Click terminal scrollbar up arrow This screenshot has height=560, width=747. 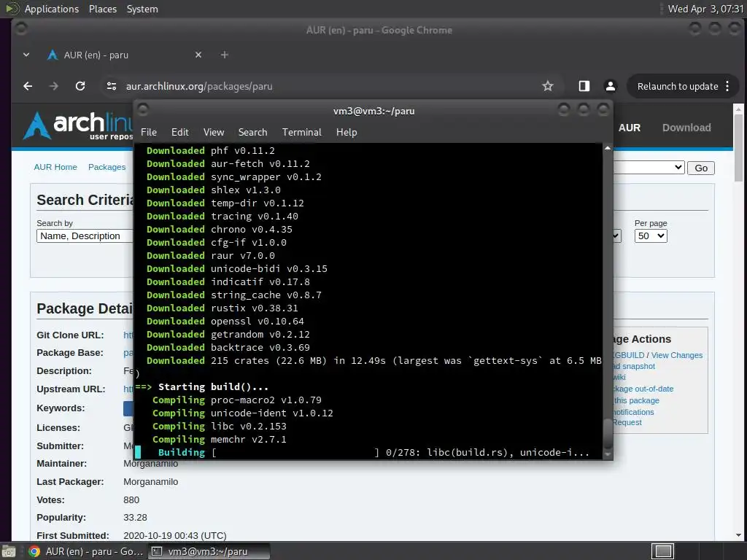[608, 148]
